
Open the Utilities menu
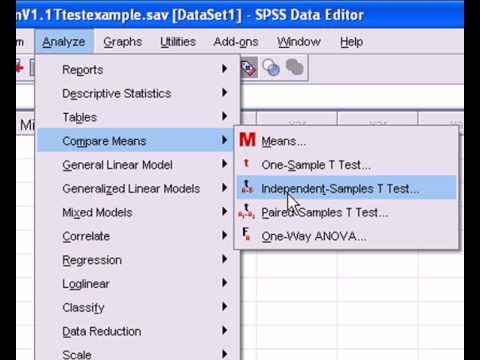click(178, 42)
